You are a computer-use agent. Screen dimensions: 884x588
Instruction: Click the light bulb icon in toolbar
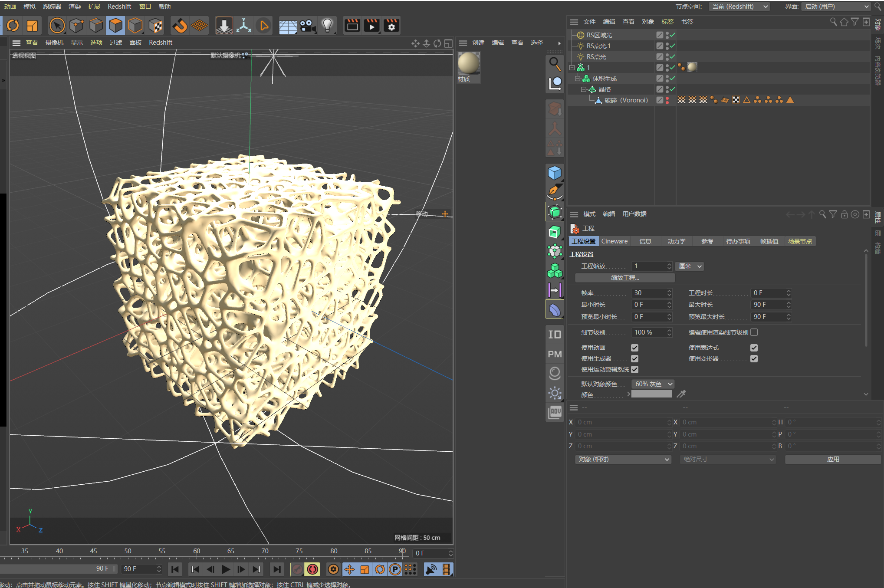click(x=328, y=26)
